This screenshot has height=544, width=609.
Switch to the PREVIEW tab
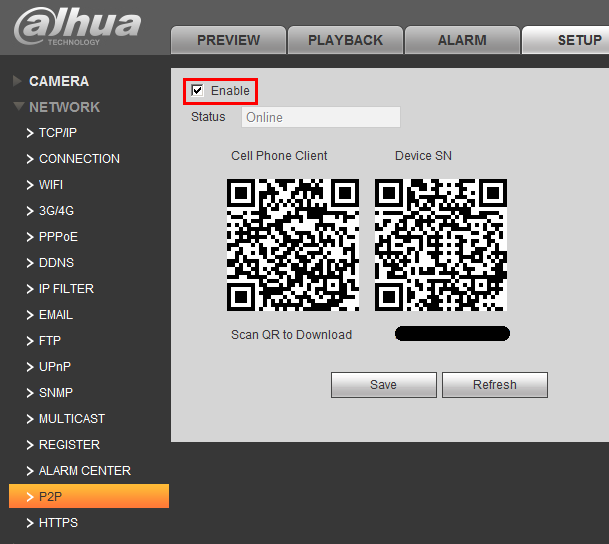pyautogui.click(x=228, y=40)
